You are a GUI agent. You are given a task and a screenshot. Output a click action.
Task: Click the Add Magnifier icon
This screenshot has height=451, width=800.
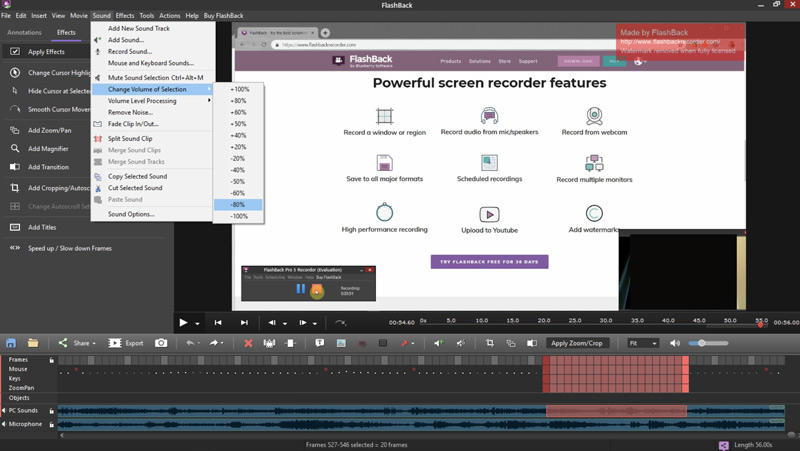pos(15,149)
